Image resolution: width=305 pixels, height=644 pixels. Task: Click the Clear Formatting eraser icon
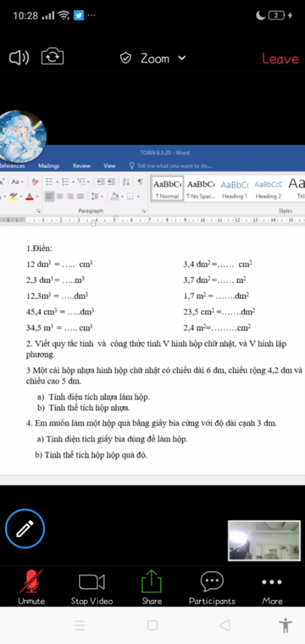point(35,181)
